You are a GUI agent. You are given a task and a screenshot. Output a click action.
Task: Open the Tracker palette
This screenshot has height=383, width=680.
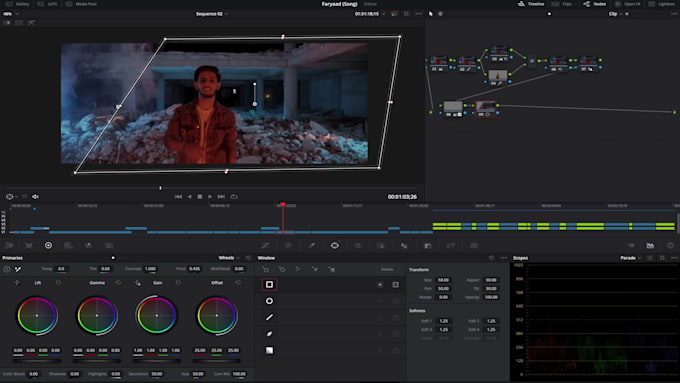(358, 246)
